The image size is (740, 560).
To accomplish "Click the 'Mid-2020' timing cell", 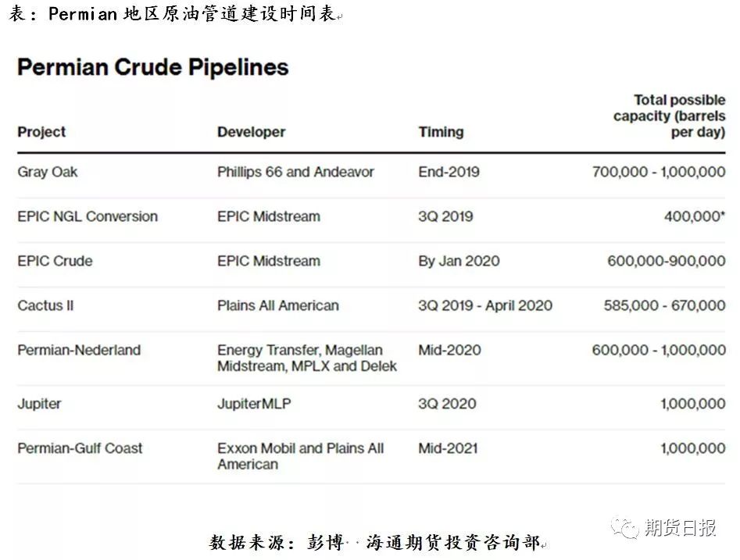I will (x=449, y=350).
